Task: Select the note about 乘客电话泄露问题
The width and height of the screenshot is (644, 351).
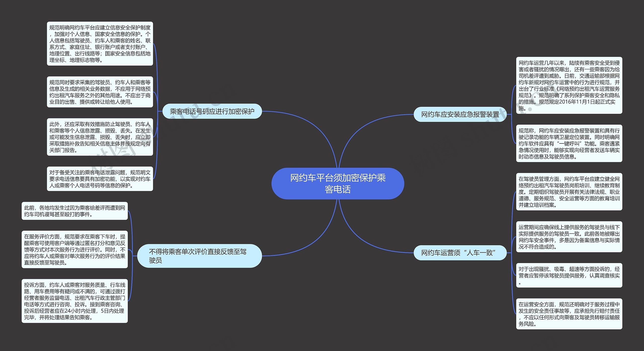Action: pos(100,179)
